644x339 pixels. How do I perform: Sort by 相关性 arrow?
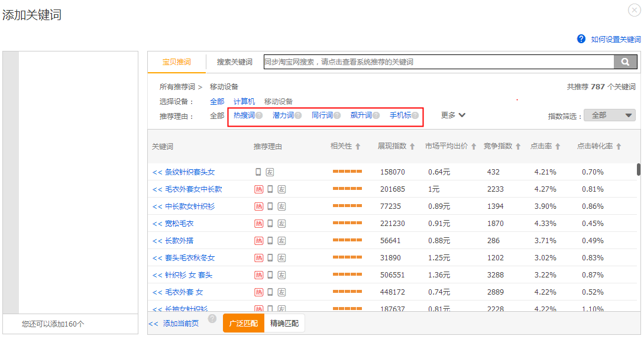(358, 146)
